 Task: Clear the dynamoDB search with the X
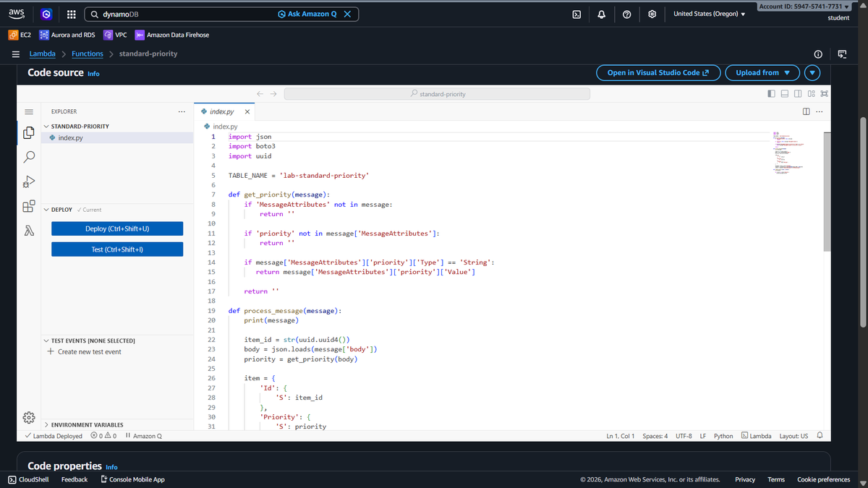tap(347, 14)
